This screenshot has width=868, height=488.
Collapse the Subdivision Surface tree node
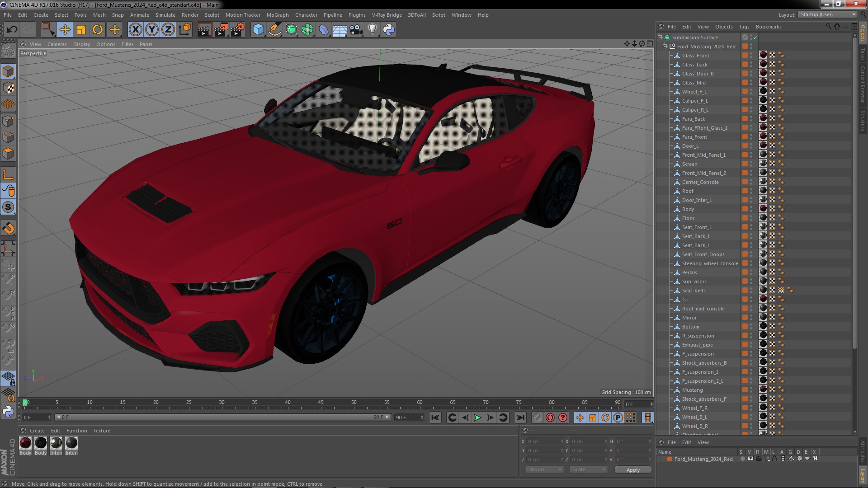coord(660,38)
